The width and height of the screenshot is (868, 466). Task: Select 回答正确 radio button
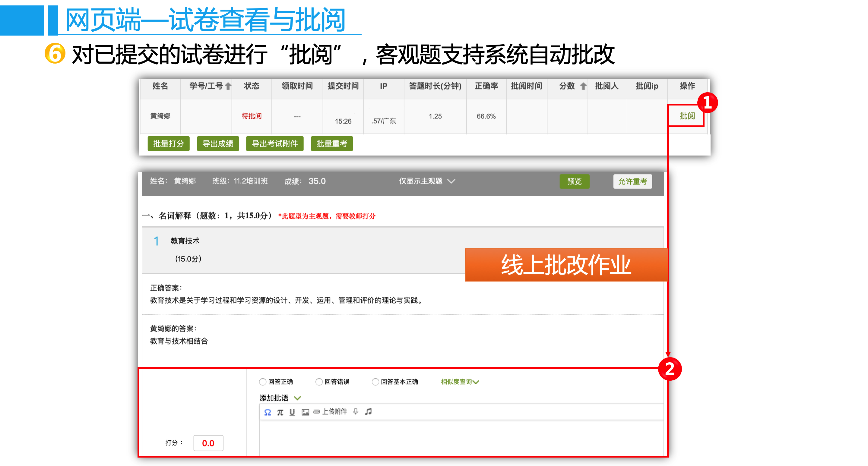click(x=262, y=382)
